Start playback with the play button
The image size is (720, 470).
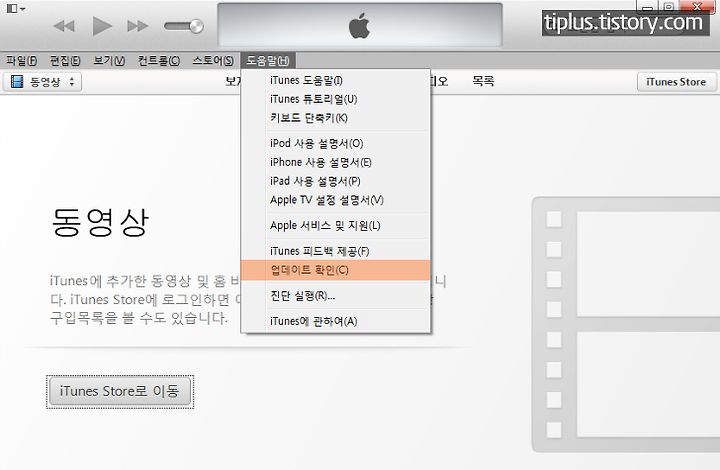102,26
